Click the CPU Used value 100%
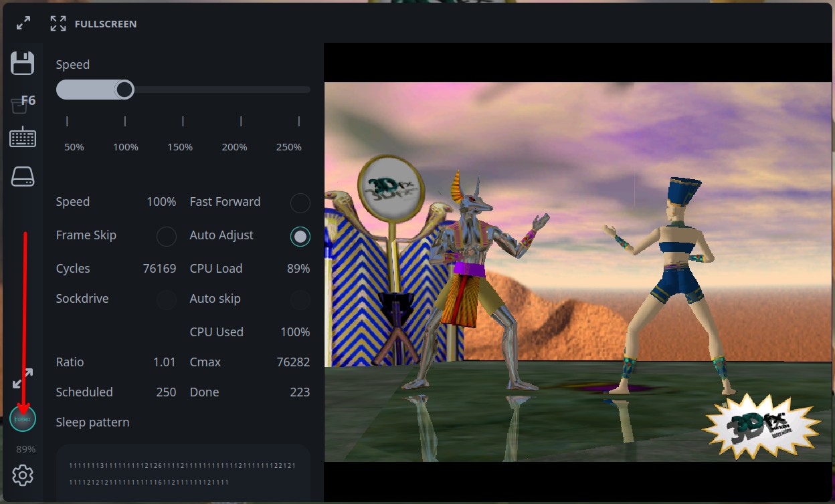The height and width of the screenshot is (504, 835). 295,332
